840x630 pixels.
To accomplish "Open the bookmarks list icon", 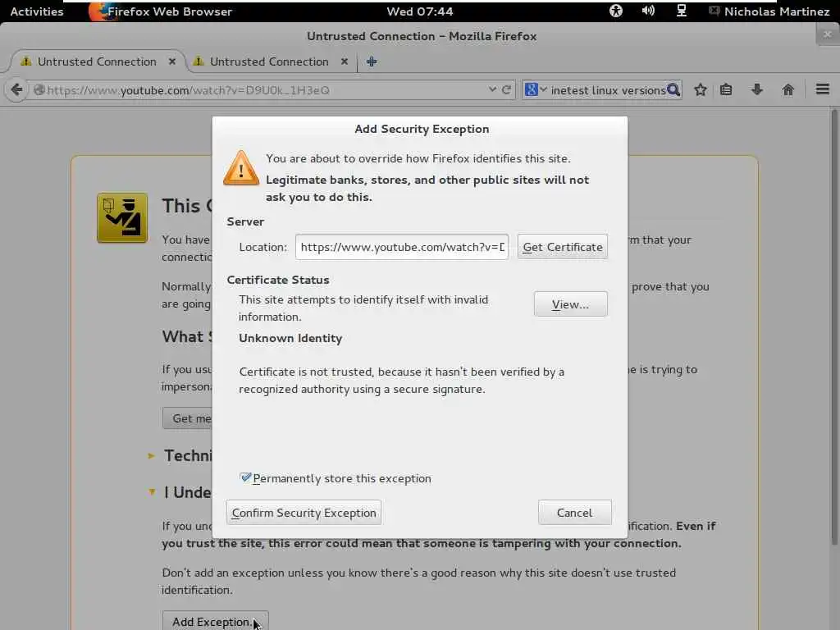I will [726, 89].
